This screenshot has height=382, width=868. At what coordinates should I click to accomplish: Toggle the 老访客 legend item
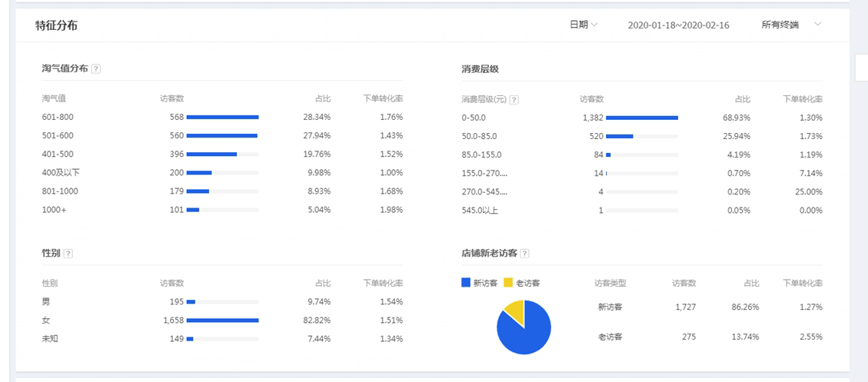click(522, 283)
